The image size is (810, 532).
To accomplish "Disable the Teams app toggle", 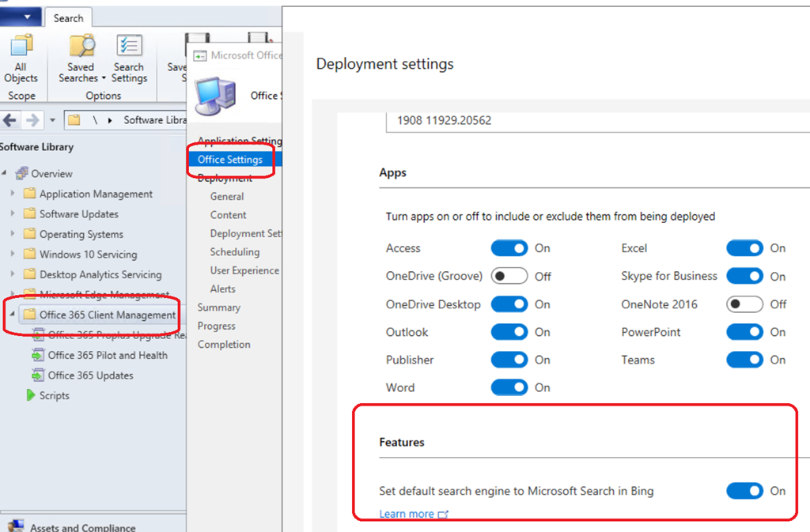I will tap(744, 360).
